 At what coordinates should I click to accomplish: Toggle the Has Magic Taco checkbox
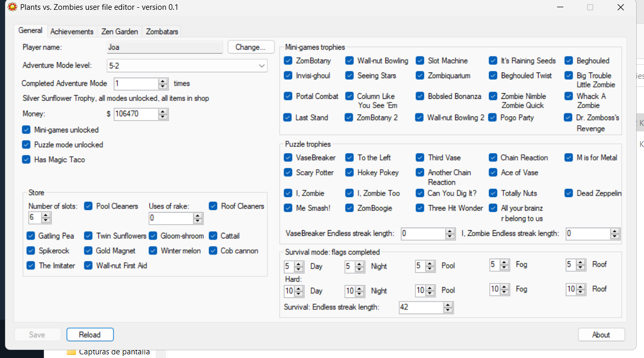click(x=26, y=160)
